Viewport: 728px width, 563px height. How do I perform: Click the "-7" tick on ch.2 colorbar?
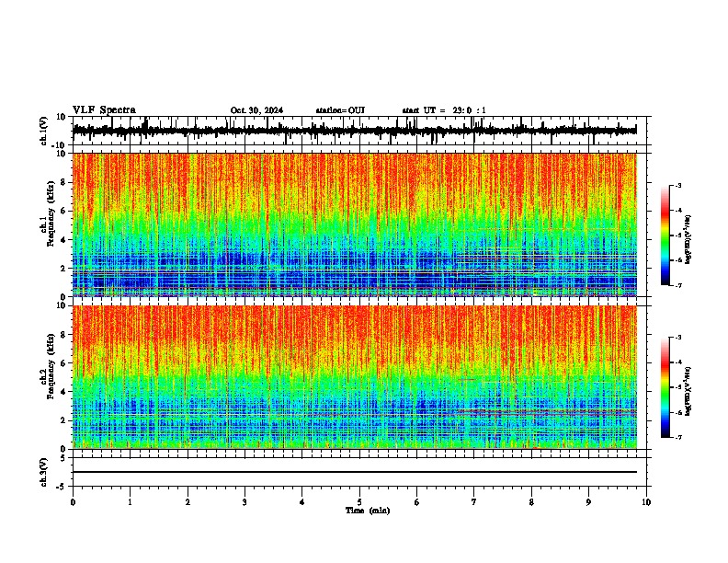click(677, 437)
